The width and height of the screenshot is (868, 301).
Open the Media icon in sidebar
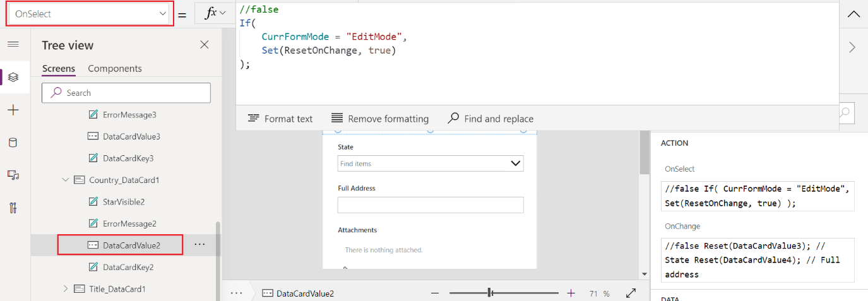tap(13, 175)
